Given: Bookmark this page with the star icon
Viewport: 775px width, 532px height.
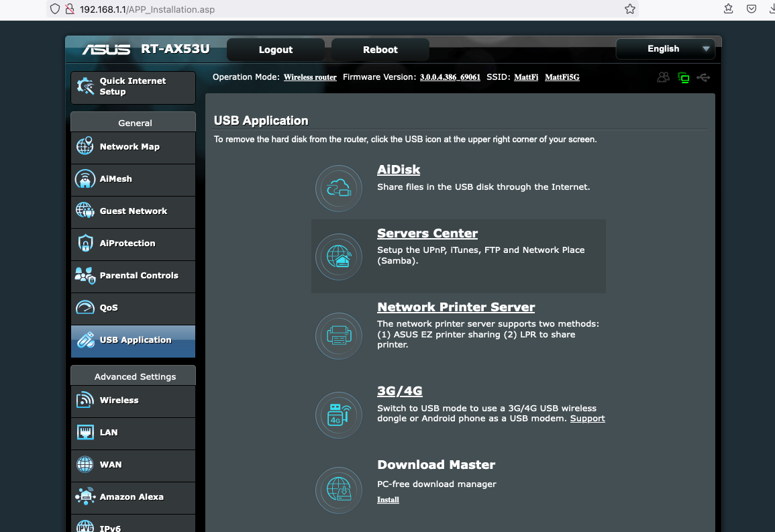Looking at the screenshot, I should [x=629, y=9].
